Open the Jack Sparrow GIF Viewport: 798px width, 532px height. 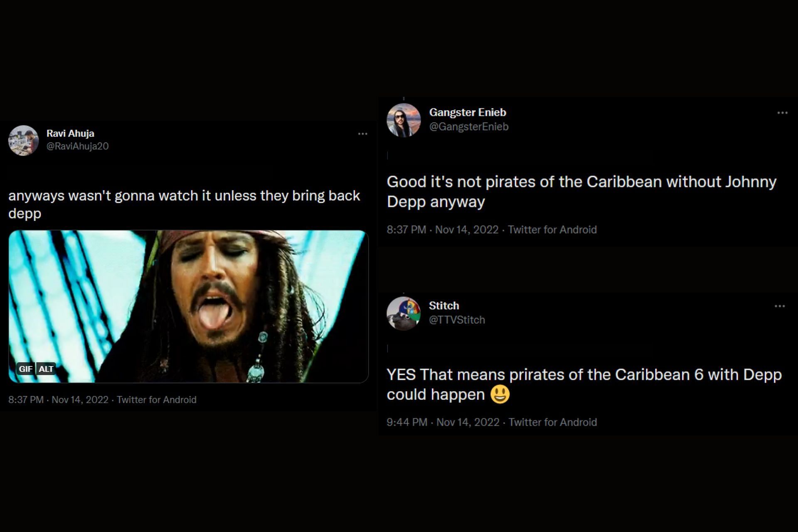[188, 306]
